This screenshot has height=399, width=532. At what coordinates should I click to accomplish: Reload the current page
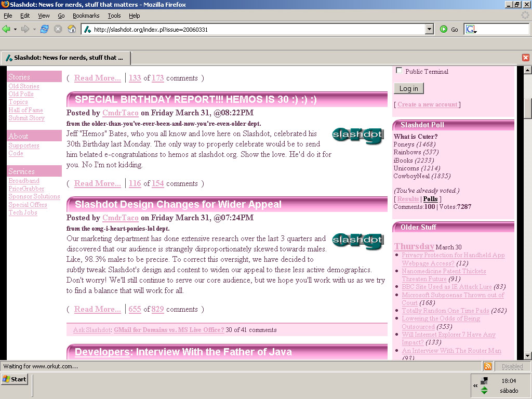point(45,30)
